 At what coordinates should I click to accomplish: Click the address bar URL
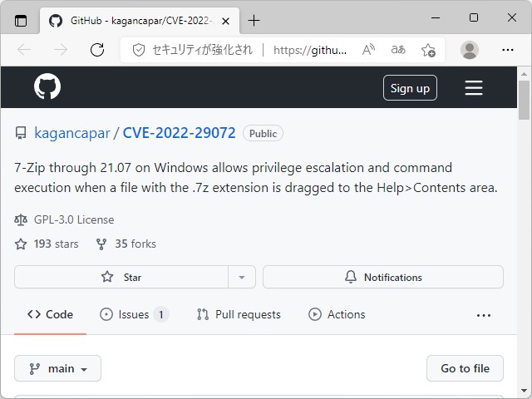point(310,50)
